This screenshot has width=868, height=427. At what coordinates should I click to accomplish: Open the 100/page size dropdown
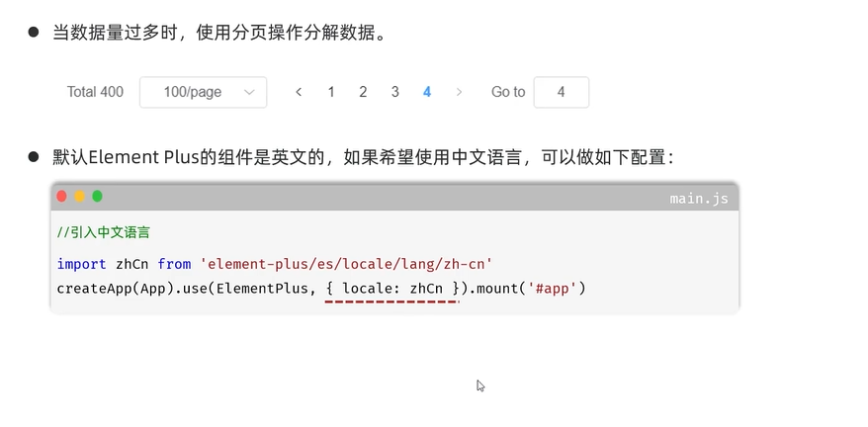(204, 92)
